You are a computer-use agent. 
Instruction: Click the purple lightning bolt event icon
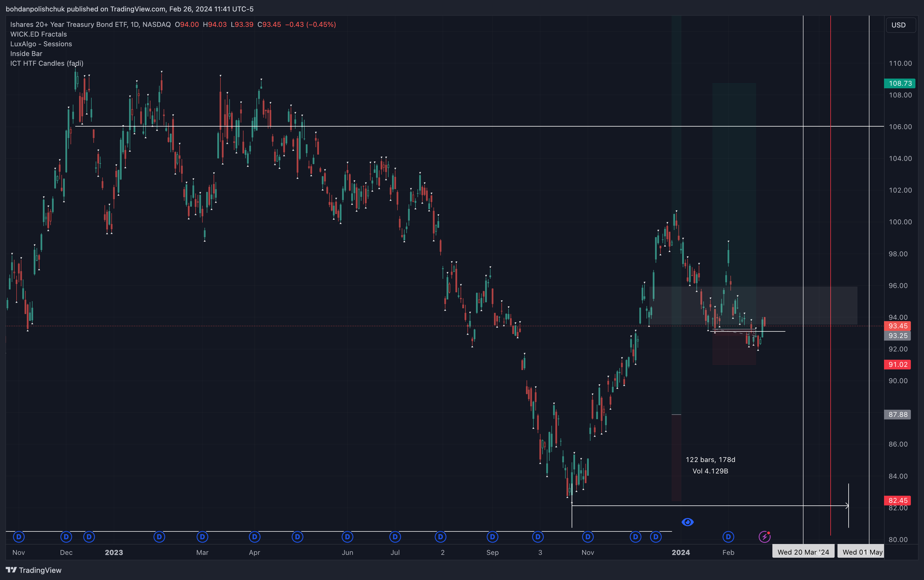(x=765, y=537)
